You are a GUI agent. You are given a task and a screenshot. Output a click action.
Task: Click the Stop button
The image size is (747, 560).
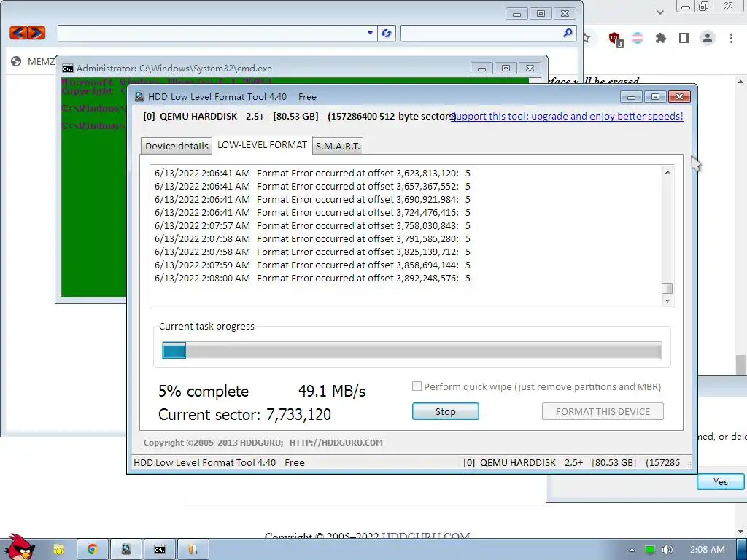[x=446, y=411]
